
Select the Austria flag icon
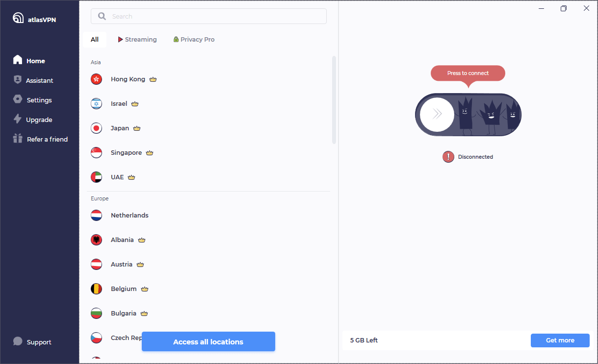[x=97, y=264]
